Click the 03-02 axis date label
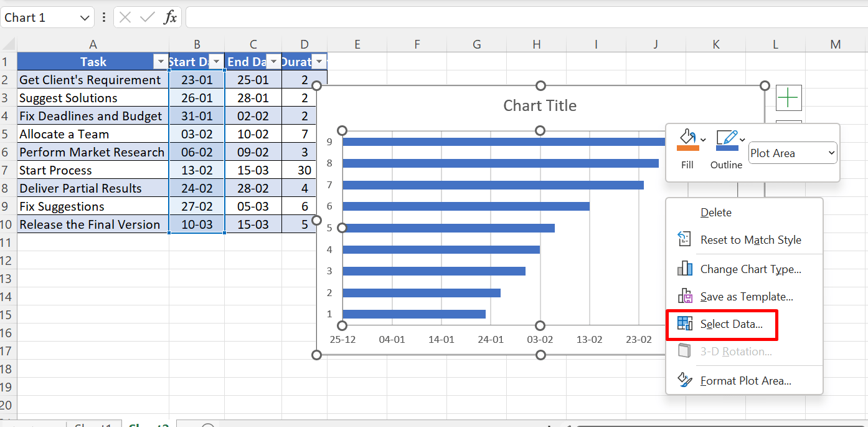 coord(540,340)
